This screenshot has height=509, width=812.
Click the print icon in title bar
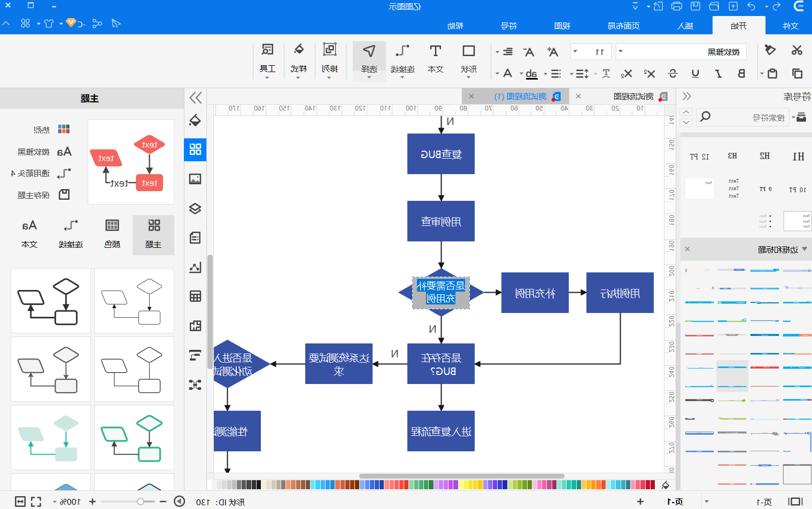pos(677,6)
